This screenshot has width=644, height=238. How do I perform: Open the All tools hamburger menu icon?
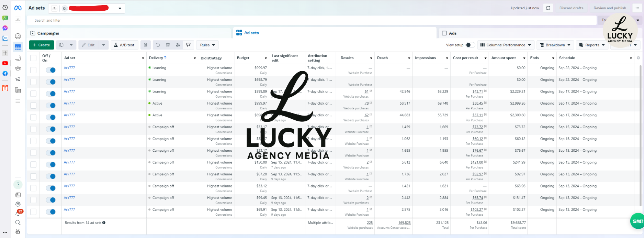point(18,101)
